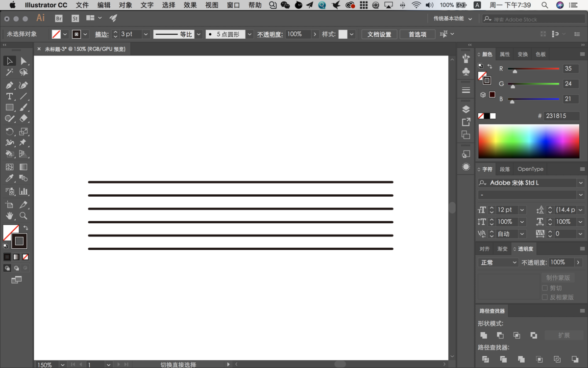The width and height of the screenshot is (588, 368).
Task: Open the 文件 menu
Action: point(82,5)
